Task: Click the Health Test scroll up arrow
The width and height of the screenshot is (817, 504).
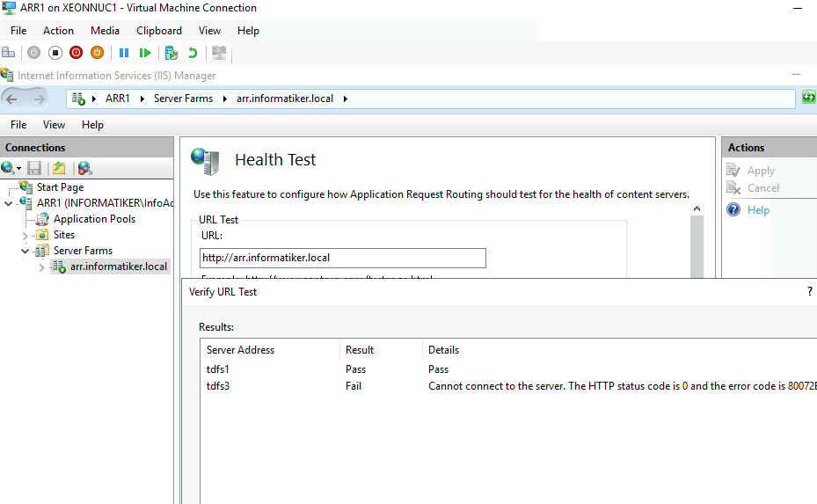Action: pyautogui.click(x=697, y=208)
